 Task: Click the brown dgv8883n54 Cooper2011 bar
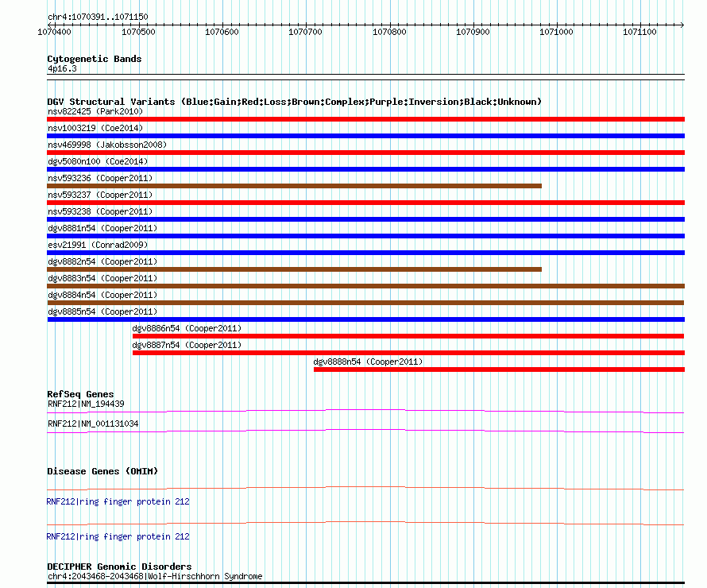point(365,286)
